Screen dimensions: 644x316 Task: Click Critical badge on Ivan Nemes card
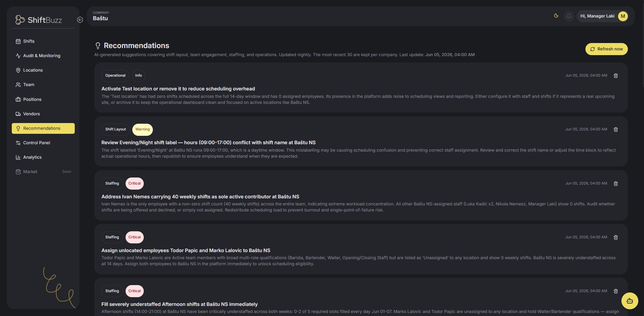pos(135,184)
